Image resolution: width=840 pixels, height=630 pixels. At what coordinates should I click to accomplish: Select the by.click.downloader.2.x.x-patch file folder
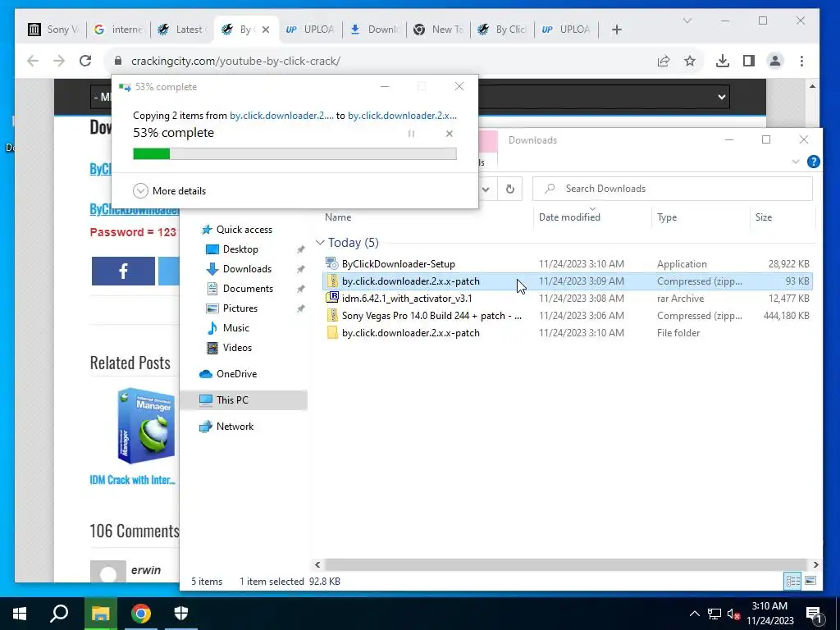click(x=411, y=333)
